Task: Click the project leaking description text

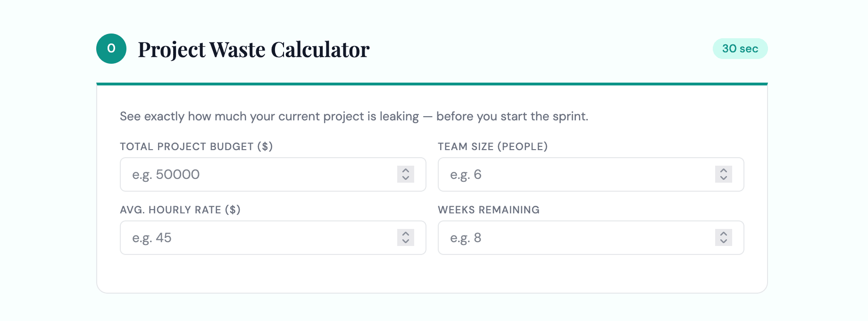Action: (x=354, y=117)
